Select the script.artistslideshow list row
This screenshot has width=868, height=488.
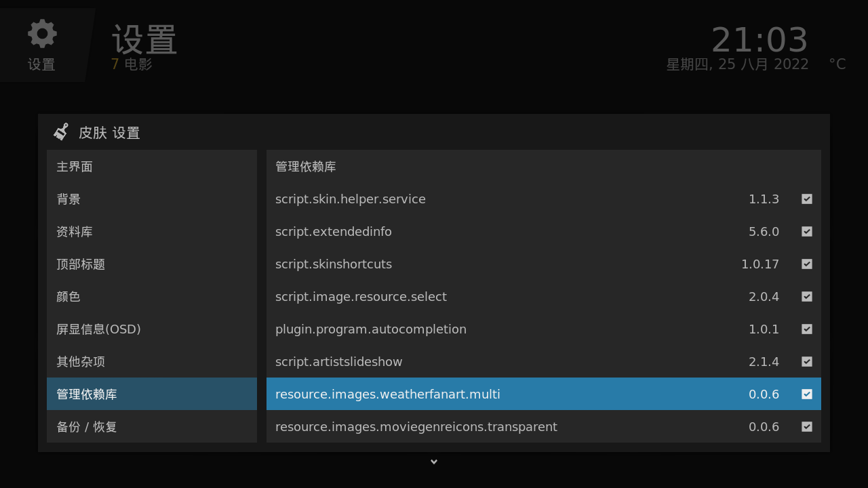(x=475, y=362)
